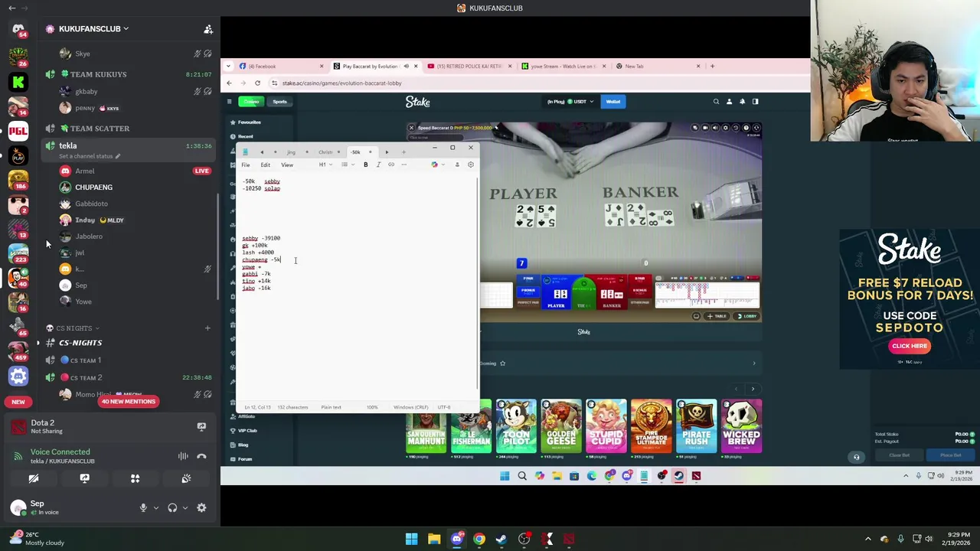
Task: Open Discord direct messages home icon
Action: pos(18,29)
